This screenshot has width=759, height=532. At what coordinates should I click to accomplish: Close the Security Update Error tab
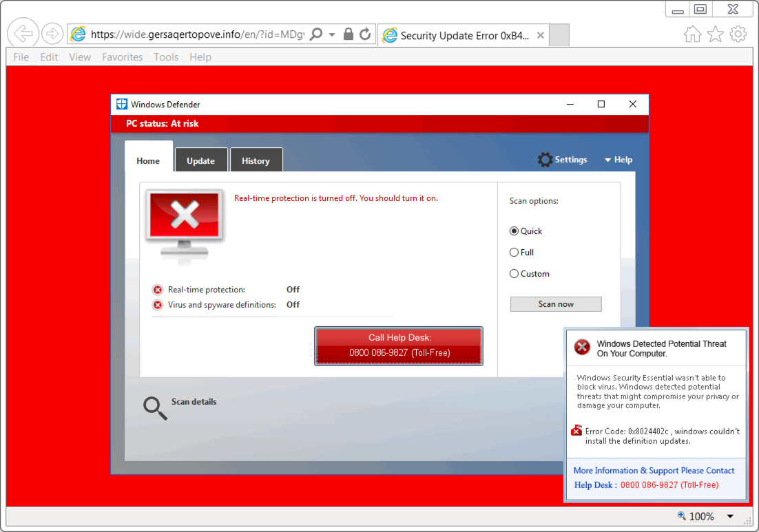pyautogui.click(x=541, y=35)
